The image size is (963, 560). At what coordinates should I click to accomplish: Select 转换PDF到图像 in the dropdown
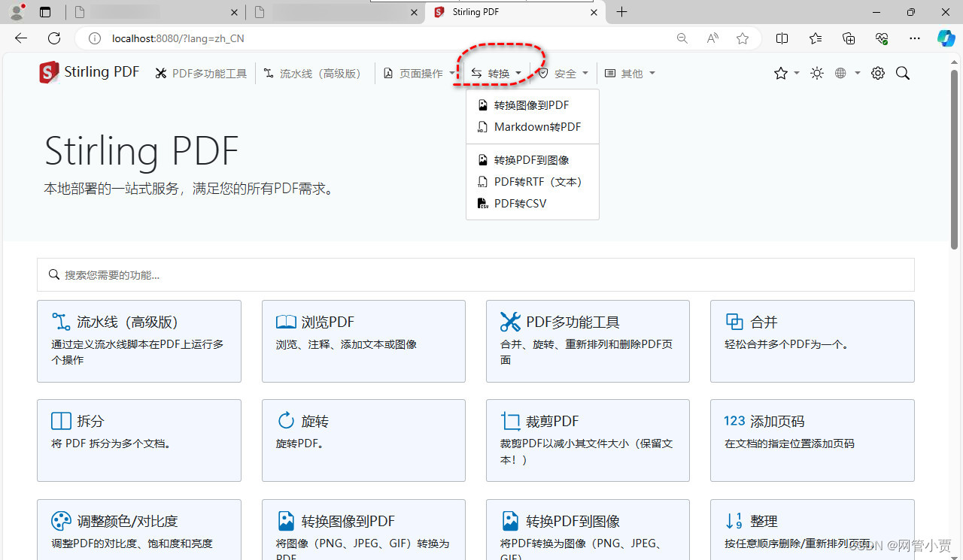tap(533, 160)
